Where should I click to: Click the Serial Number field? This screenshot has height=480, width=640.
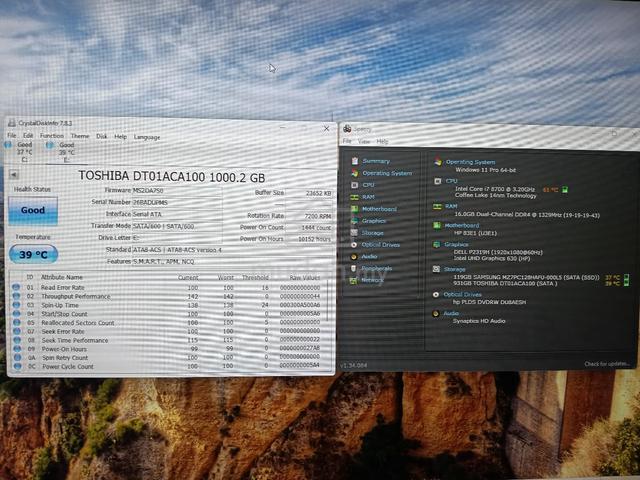click(x=177, y=202)
